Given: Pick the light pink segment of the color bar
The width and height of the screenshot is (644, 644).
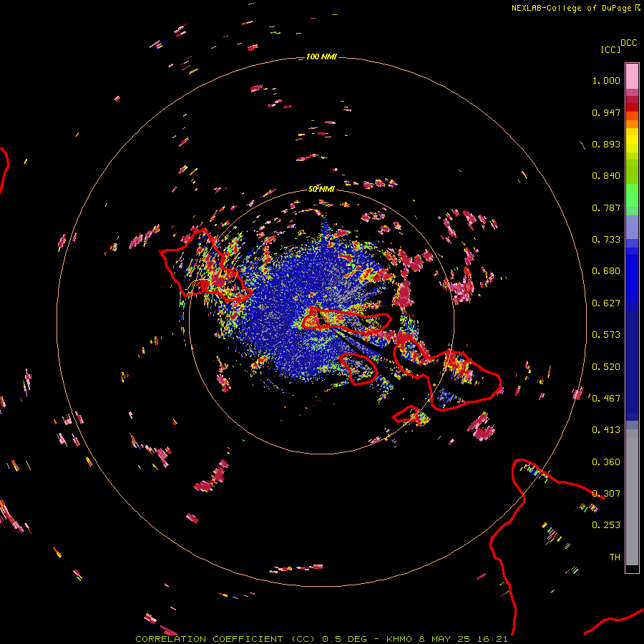Looking at the screenshot, I should pos(632,77).
